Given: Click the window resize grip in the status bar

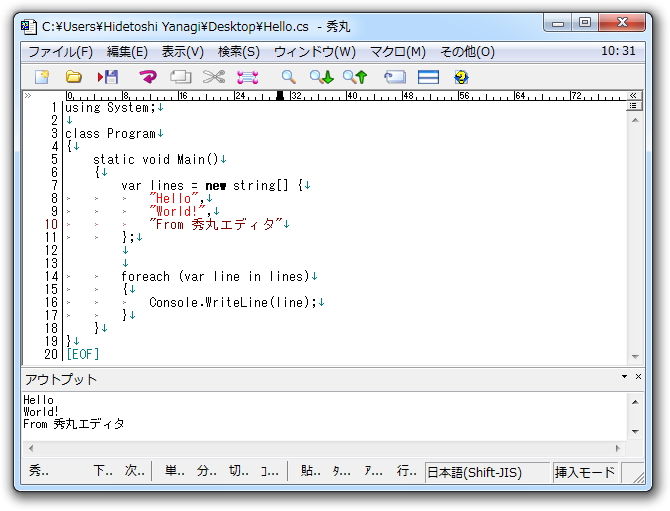Looking at the screenshot, I should pyautogui.click(x=638, y=478).
